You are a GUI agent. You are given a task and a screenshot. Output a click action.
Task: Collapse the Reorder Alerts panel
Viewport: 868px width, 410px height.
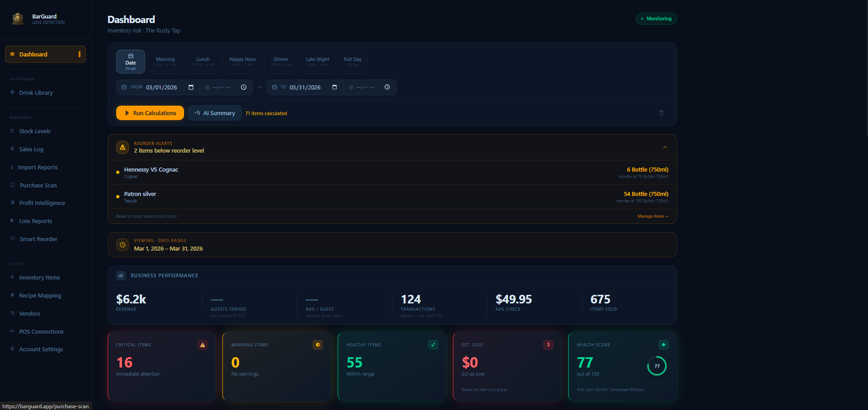coord(665,147)
